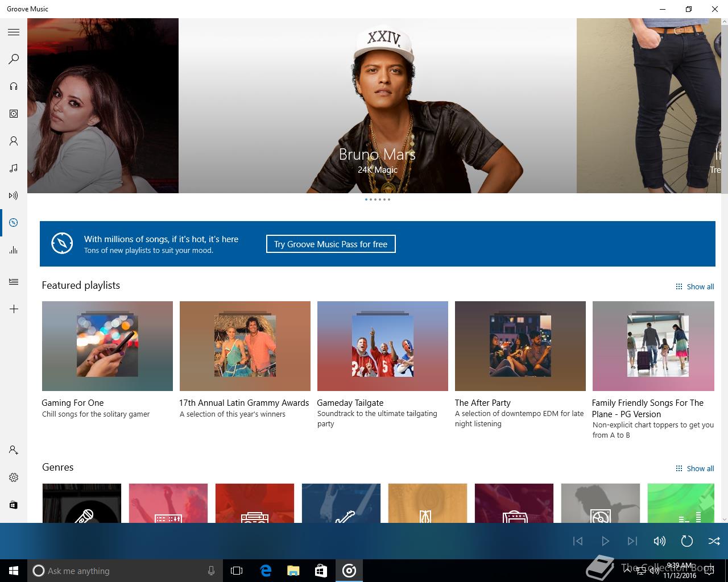The image size is (728, 582).
Task: Click The After Party title text
Action: click(x=483, y=402)
